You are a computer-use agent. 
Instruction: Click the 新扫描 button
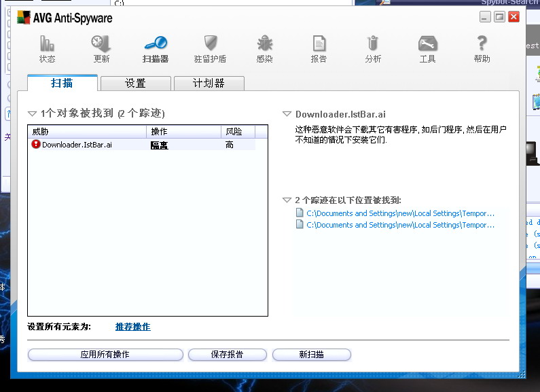[311, 355]
